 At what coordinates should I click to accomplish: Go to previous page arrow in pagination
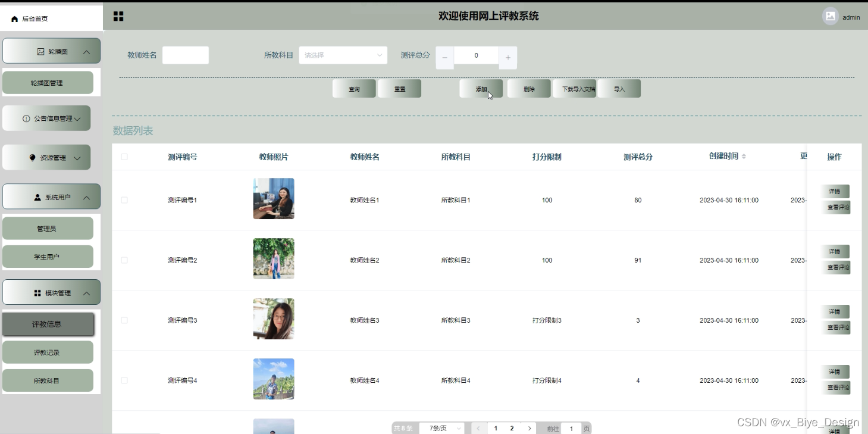click(x=478, y=429)
